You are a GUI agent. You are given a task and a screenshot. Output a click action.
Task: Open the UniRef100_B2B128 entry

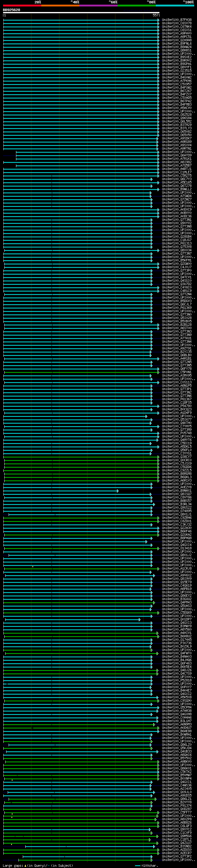pos(177,325)
